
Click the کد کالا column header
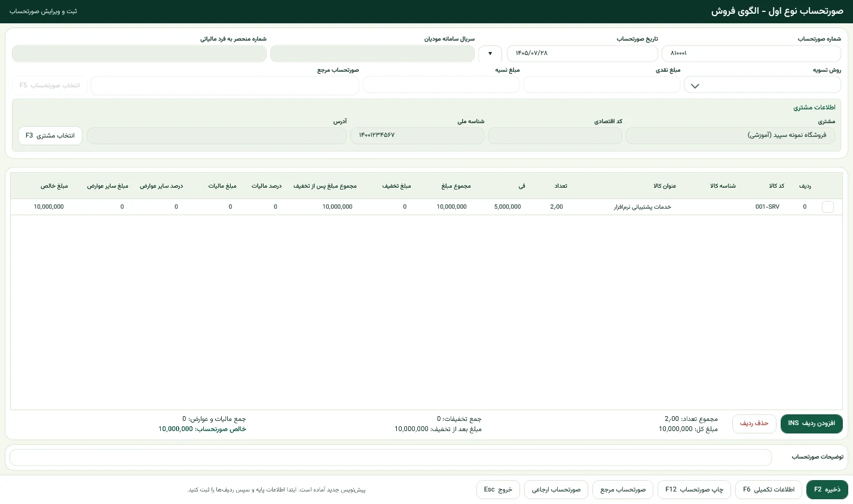pyautogui.click(x=776, y=186)
